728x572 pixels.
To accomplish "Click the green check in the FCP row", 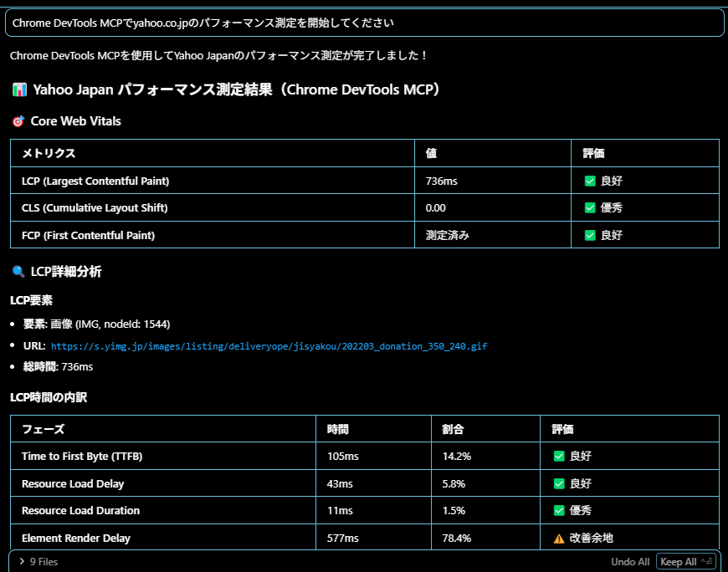I will 590,235.
